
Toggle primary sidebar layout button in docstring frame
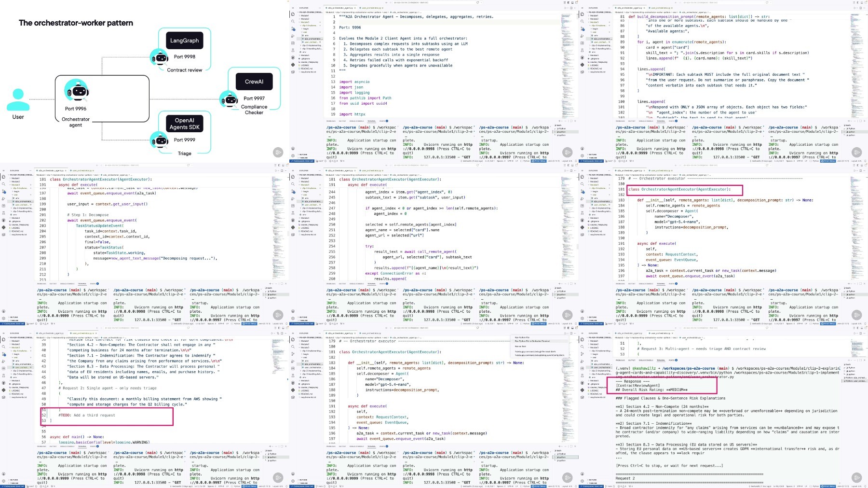[x=569, y=2]
